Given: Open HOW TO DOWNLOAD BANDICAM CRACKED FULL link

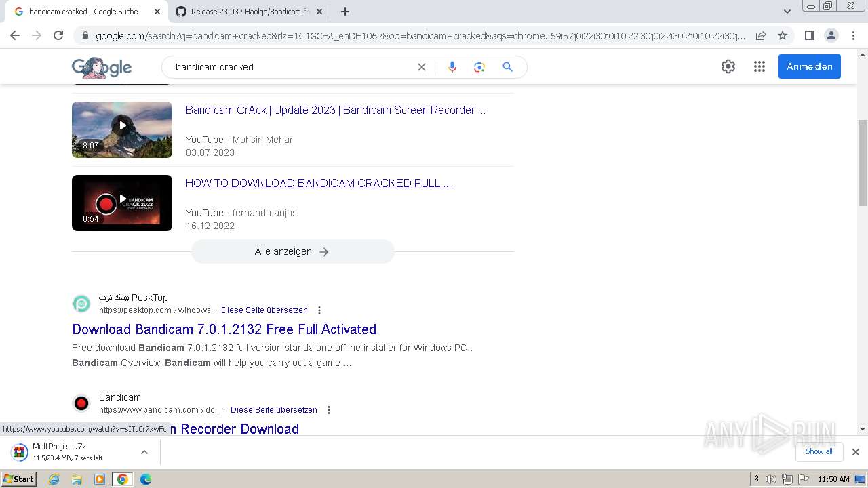Looking at the screenshot, I should [x=318, y=183].
